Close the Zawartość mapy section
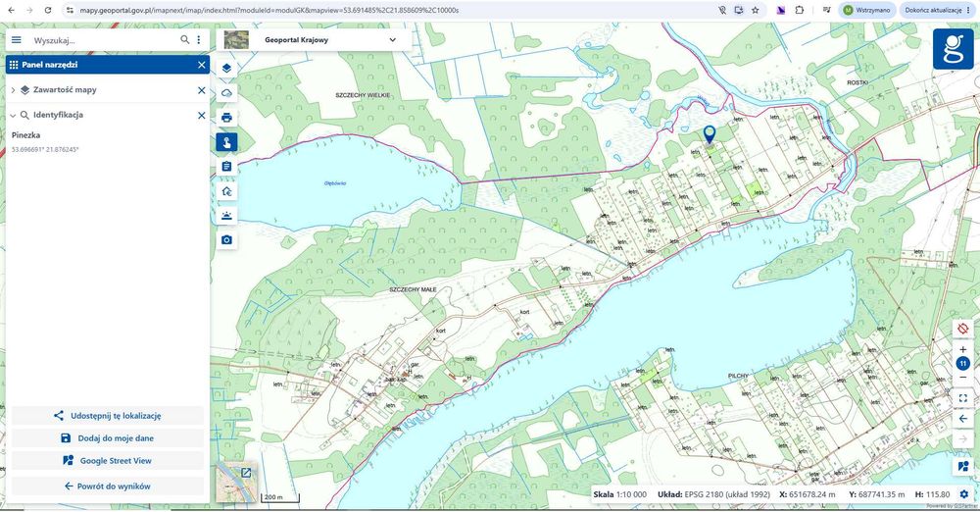980x512 pixels. click(201, 90)
